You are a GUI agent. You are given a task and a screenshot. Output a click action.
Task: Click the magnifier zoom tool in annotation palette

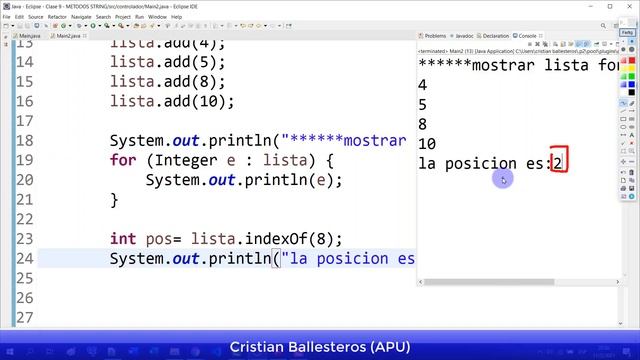pos(631,151)
